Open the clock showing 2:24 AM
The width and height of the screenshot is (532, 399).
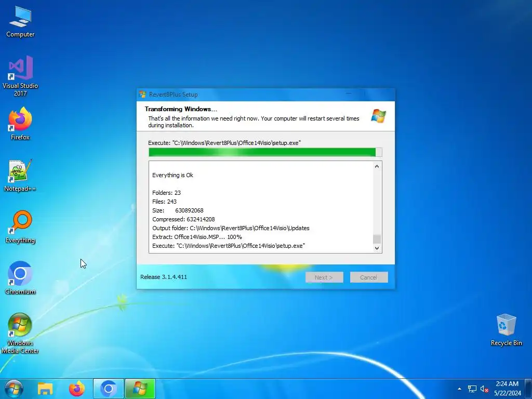pyautogui.click(x=507, y=384)
